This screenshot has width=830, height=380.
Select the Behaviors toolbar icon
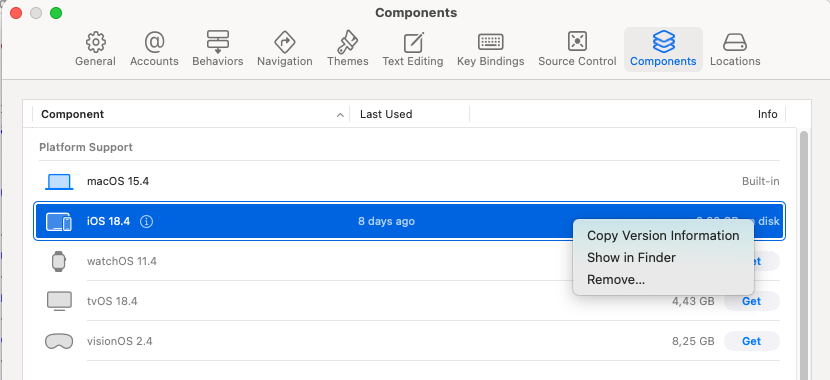(218, 42)
